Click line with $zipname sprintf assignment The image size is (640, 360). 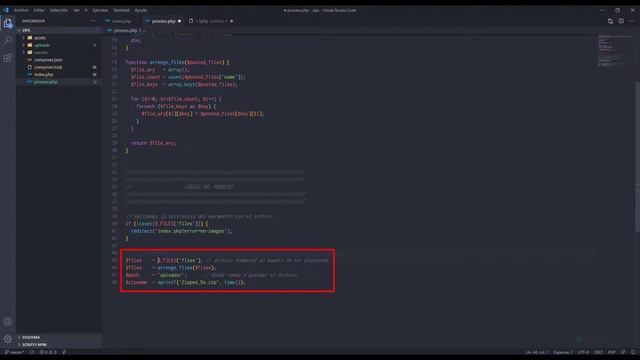[185, 282]
